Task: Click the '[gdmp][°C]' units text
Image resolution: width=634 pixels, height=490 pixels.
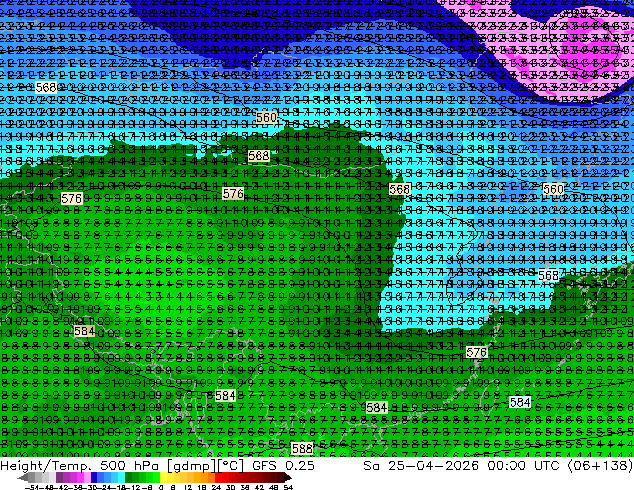Action: point(205,466)
